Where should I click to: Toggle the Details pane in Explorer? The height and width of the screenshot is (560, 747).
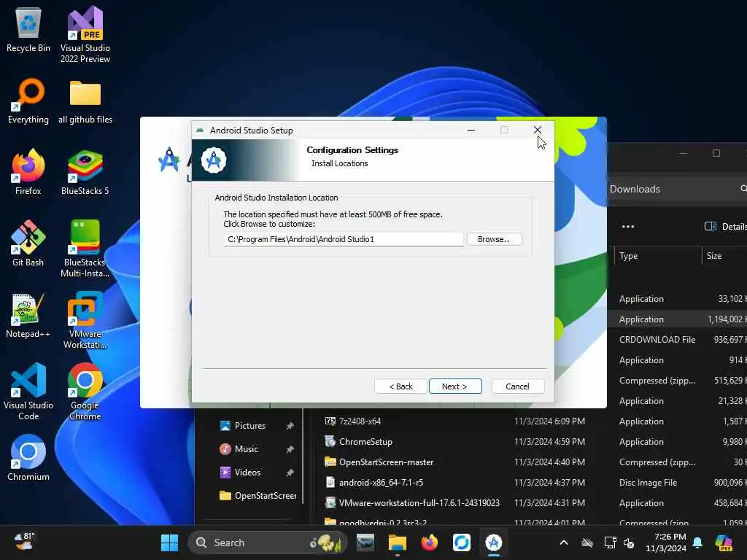pyautogui.click(x=725, y=226)
